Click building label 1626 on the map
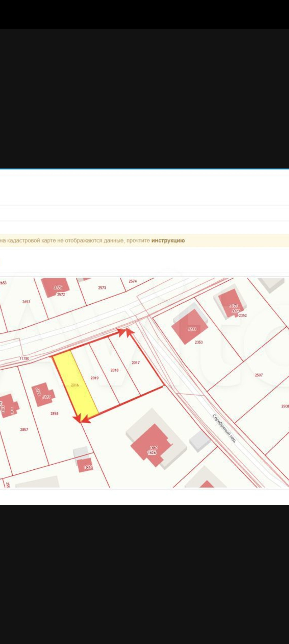This screenshot has width=289, height=644. point(152,453)
